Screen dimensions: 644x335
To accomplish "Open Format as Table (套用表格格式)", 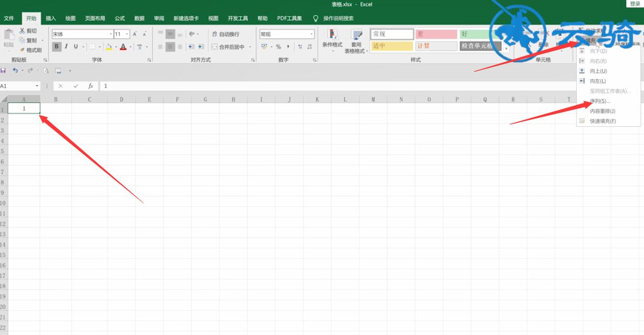I will (x=355, y=41).
